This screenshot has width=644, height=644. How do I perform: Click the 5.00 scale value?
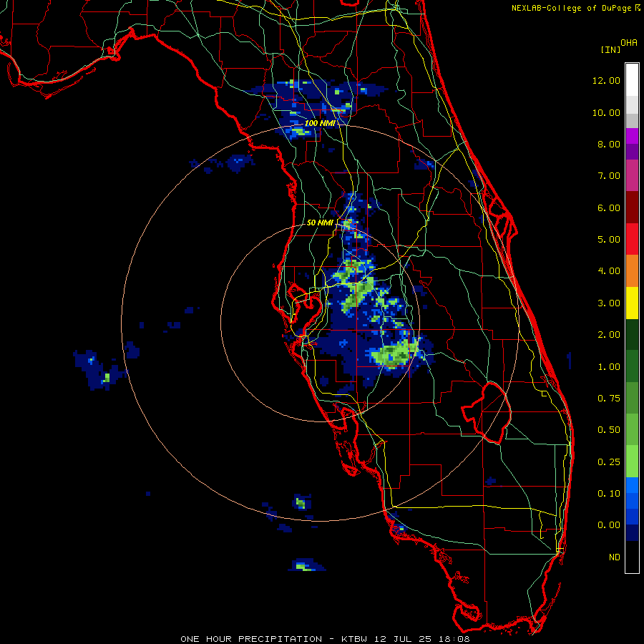click(x=609, y=240)
